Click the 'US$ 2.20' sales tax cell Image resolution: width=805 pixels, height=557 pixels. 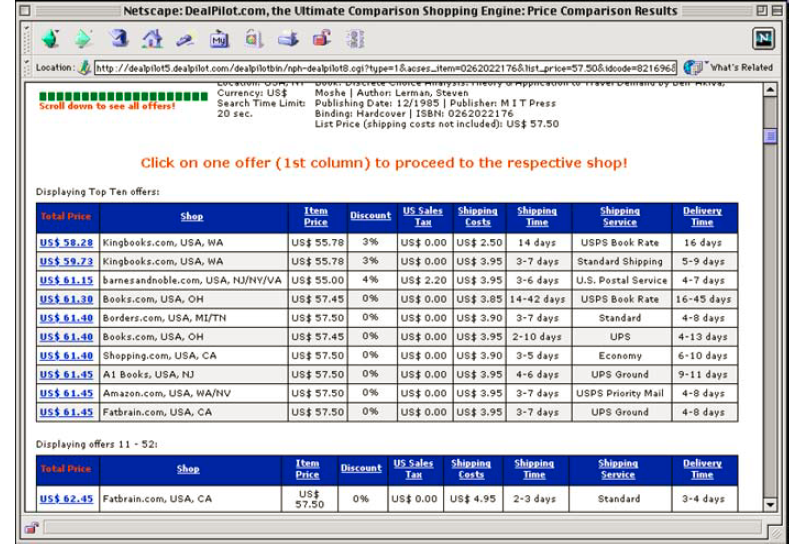tap(424, 280)
